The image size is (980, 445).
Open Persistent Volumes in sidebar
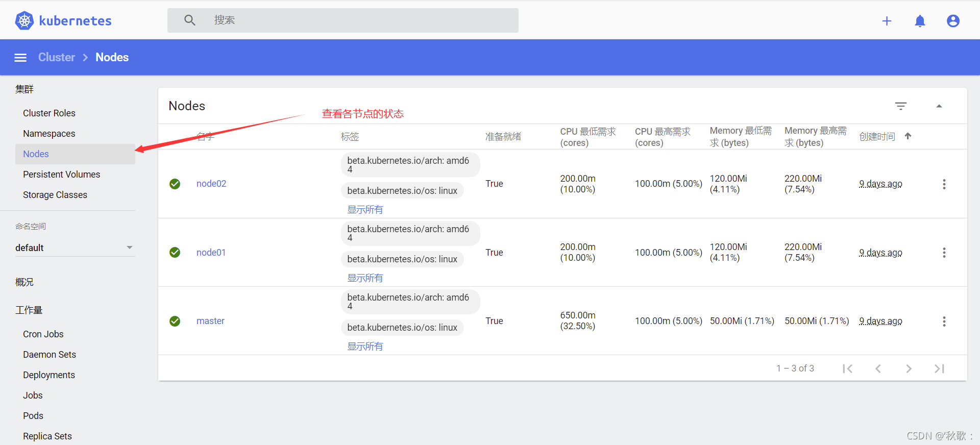[x=62, y=175]
